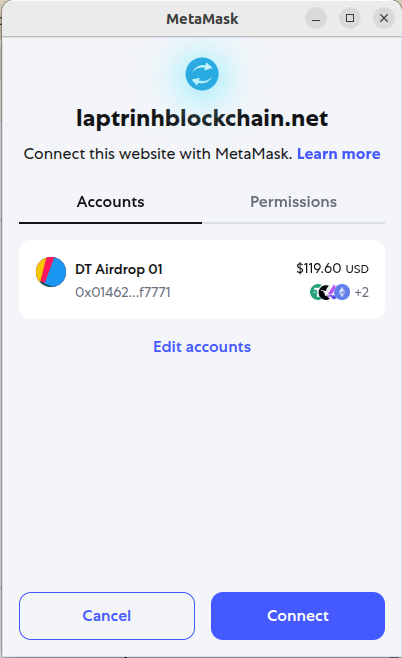The width and height of the screenshot is (402, 658).
Task: Open the Learn more link
Action: pyautogui.click(x=339, y=154)
